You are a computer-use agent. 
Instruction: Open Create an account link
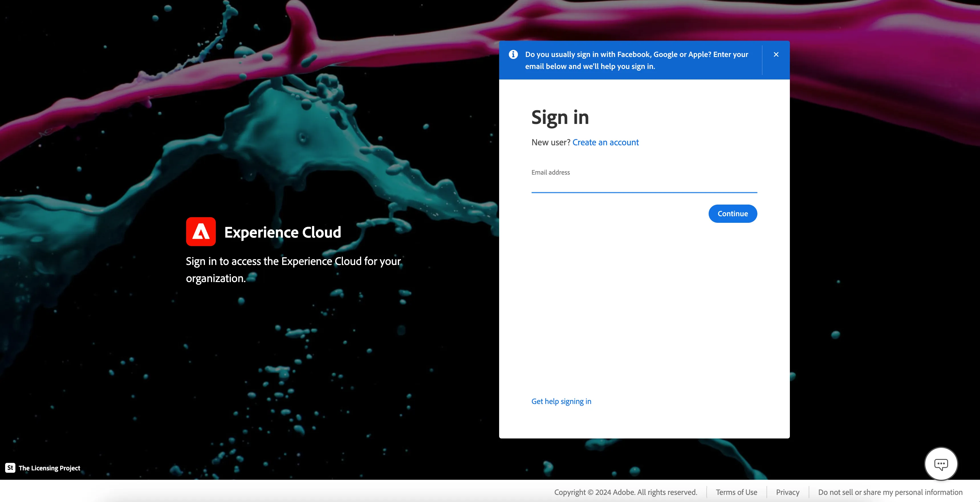coord(605,142)
